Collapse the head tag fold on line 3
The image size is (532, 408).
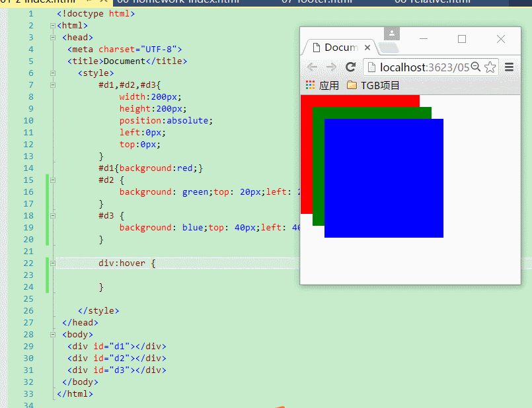click(x=53, y=38)
